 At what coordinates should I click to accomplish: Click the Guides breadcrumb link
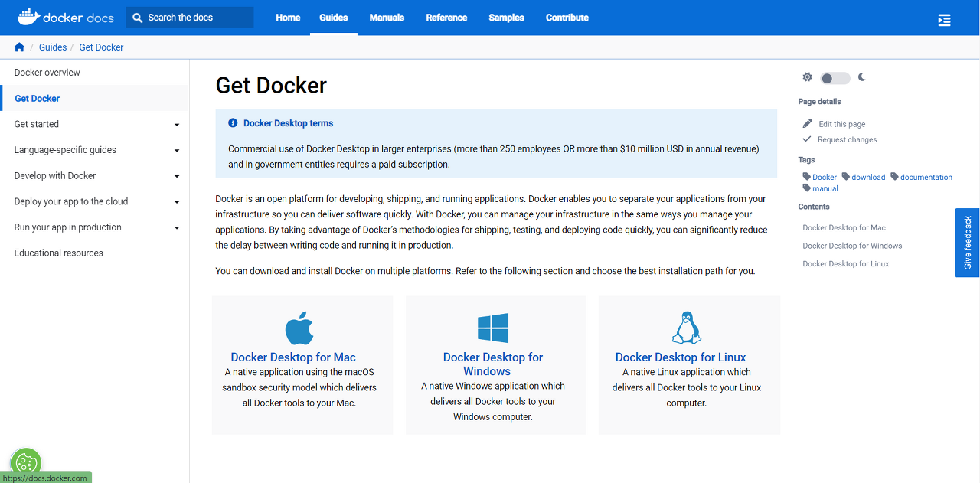[x=53, y=47]
